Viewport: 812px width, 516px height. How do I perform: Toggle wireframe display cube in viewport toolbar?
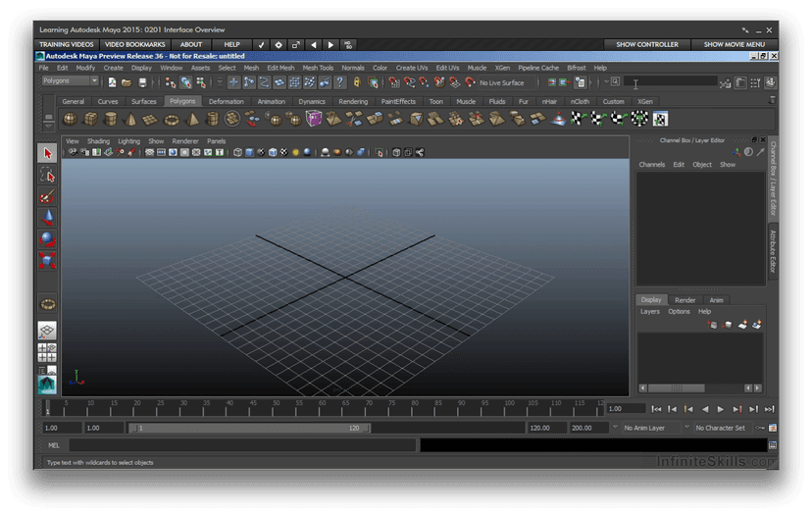click(x=237, y=152)
